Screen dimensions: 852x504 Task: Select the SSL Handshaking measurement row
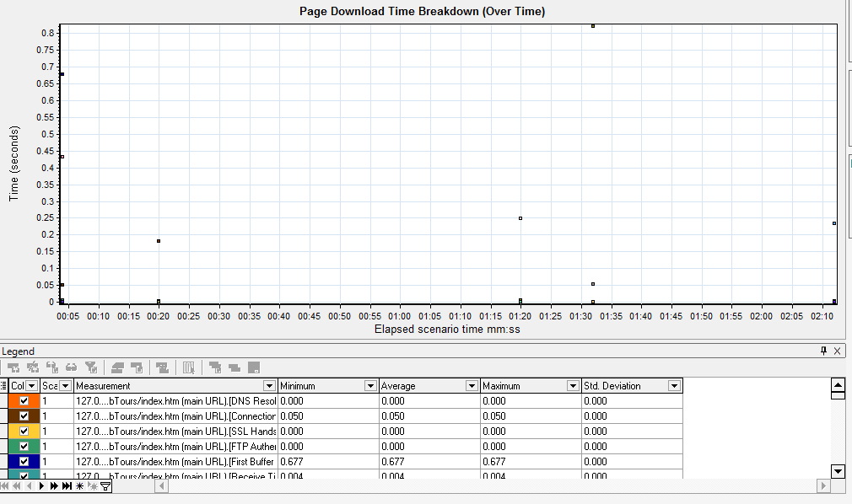coord(175,432)
